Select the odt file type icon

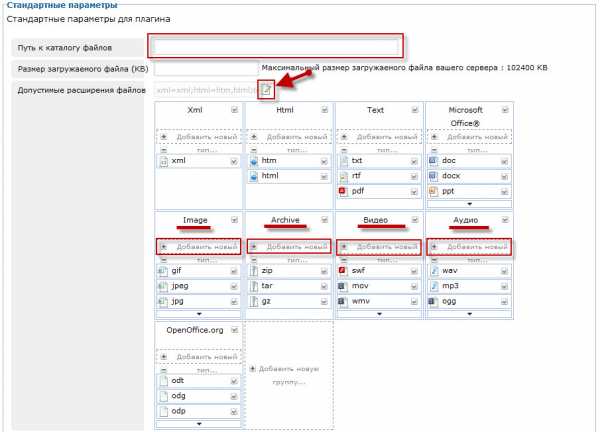(164, 381)
